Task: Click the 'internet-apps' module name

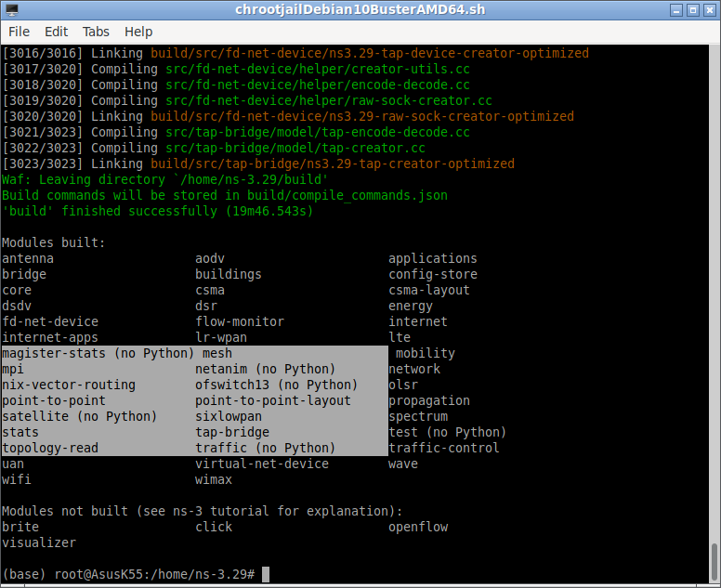Action: [x=50, y=338]
